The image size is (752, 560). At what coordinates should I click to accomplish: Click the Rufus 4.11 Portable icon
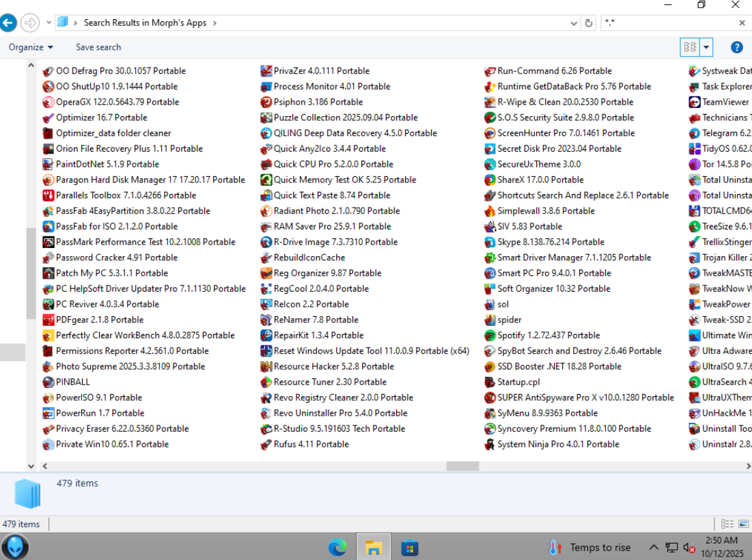click(x=266, y=445)
